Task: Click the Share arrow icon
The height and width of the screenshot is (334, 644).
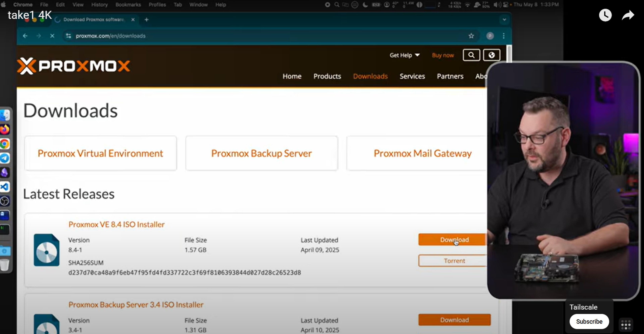Action: [x=628, y=15]
